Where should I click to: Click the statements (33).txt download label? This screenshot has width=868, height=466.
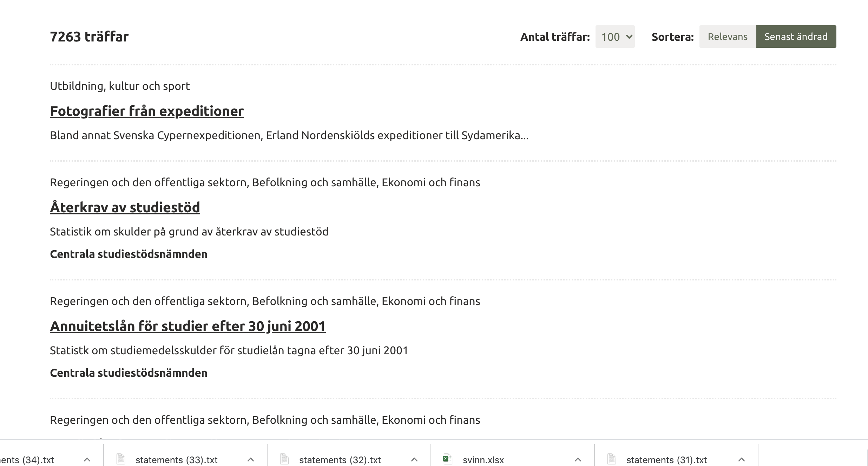tap(176, 460)
